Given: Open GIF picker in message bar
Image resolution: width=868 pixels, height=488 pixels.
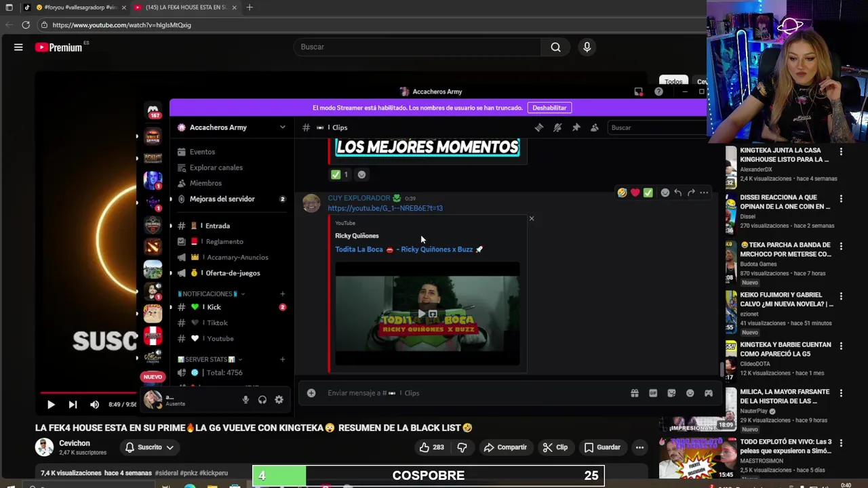Looking at the screenshot, I should (x=653, y=393).
